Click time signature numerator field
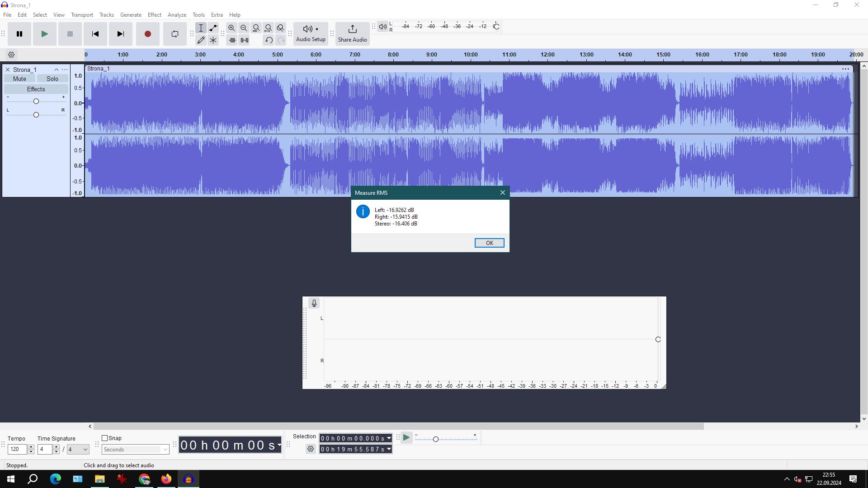The height and width of the screenshot is (488, 868). pos(45,449)
